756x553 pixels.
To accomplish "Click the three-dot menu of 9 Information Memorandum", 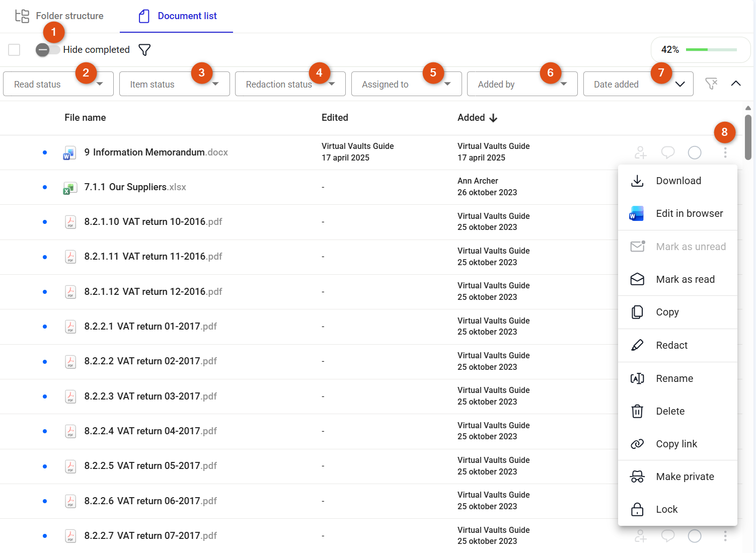I will coord(725,152).
